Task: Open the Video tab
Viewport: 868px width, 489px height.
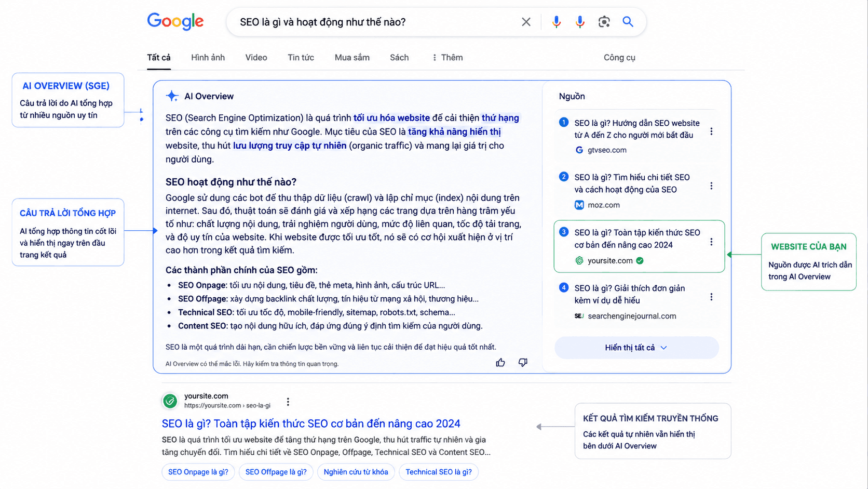Action: pos(256,58)
